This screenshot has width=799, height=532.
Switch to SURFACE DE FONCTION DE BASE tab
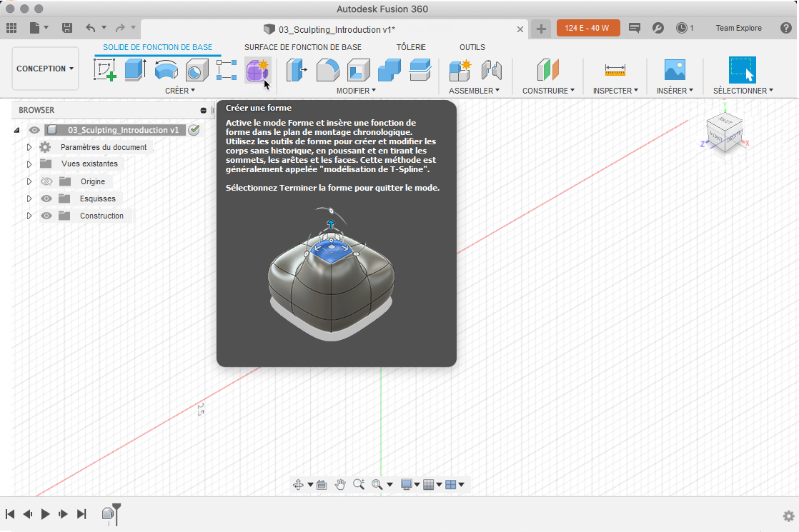tap(303, 47)
